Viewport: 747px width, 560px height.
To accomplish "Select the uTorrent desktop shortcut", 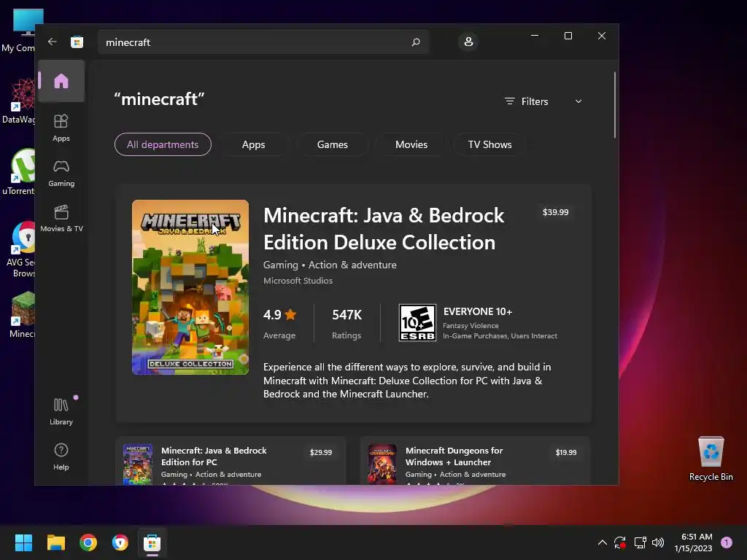I will [18, 172].
